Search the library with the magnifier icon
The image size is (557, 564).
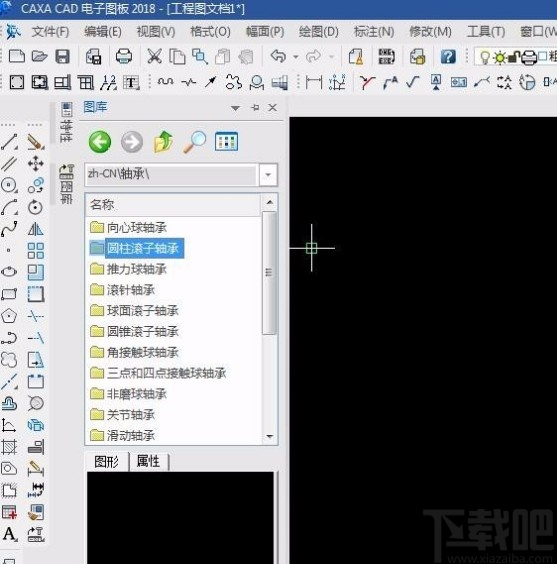[195, 142]
